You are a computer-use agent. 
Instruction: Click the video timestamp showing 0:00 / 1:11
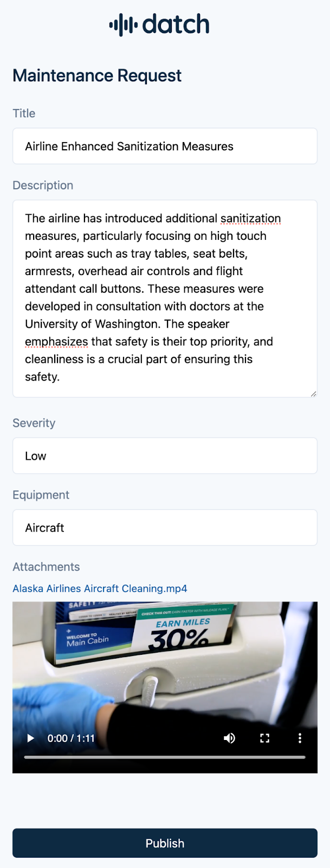(71, 738)
